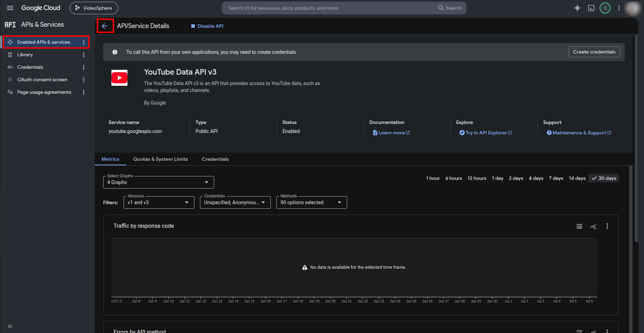This screenshot has height=333, width=644.
Task: Explore Traffic by response code chart data
Action: tap(593, 226)
